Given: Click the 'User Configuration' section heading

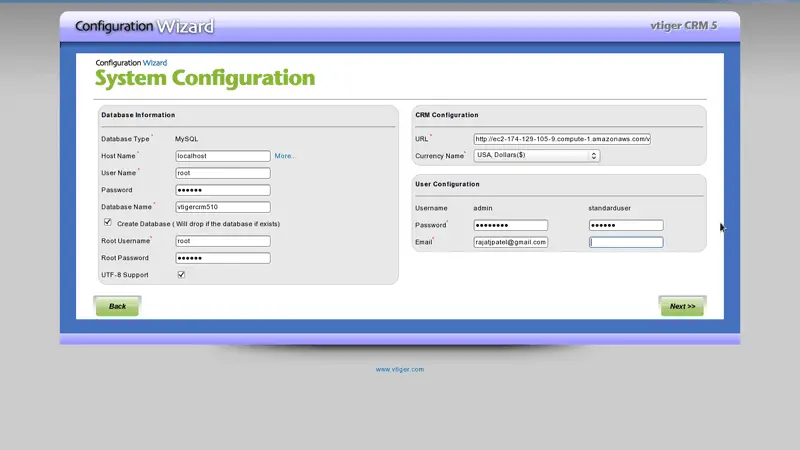Looking at the screenshot, I should tap(447, 184).
